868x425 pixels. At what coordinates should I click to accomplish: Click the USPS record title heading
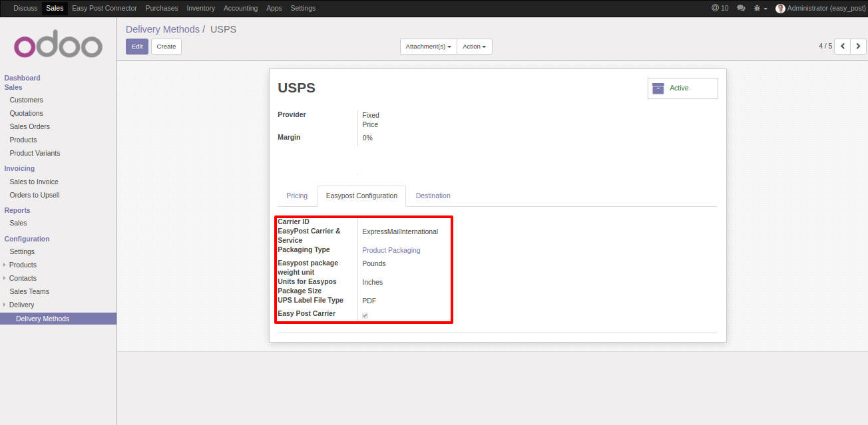click(x=296, y=88)
